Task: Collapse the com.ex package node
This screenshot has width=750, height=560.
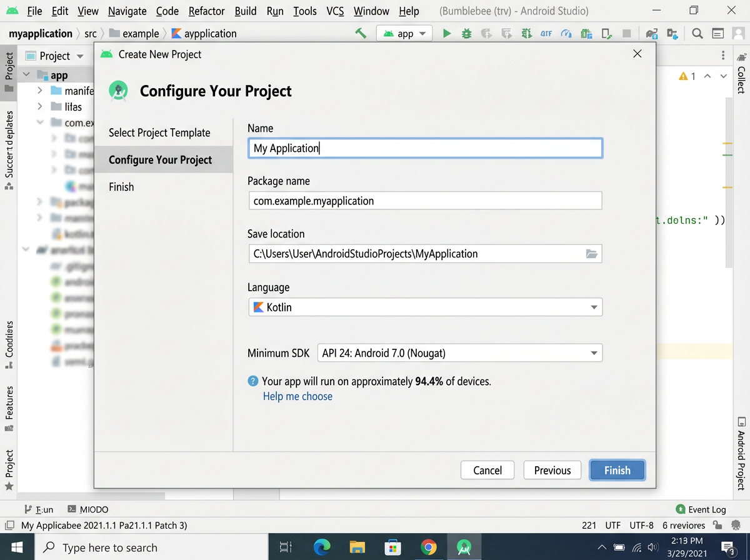Action: (x=40, y=122)
